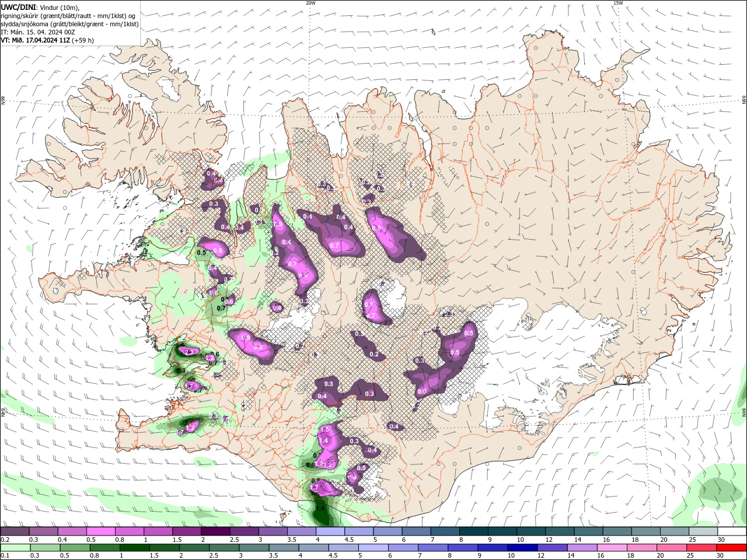Pick the pale green rain swatch between 0.1 and 0.3
The width and height of the screenshot is (747, 560).
(15, 548)
